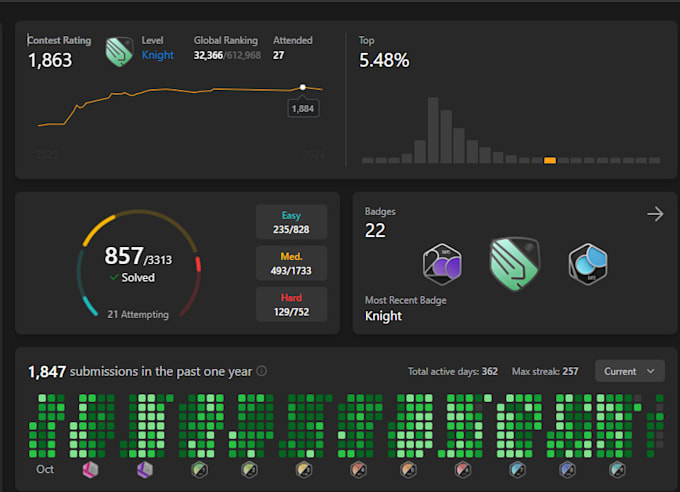Open the Current year dropdown
680x492 pixels.
click(630, 371)
